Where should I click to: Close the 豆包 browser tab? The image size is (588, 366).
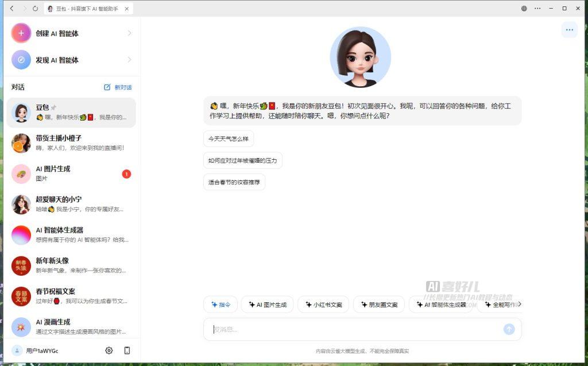click(127, 9)
